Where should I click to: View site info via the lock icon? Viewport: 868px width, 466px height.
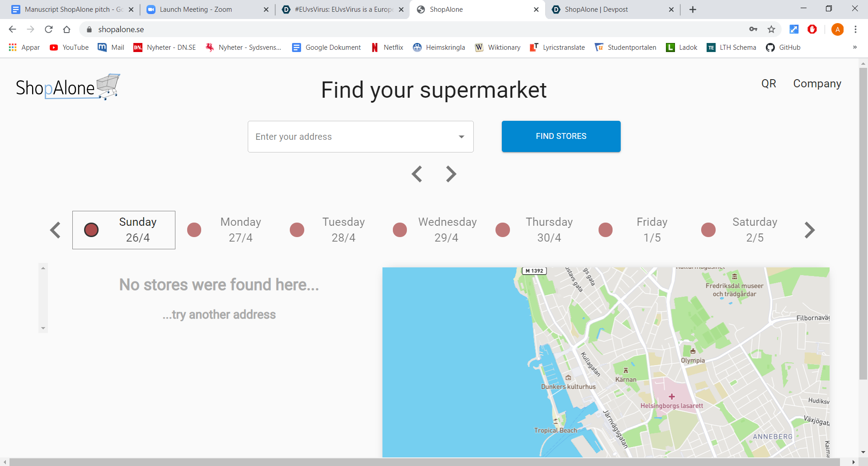click(x=89, y=29)
